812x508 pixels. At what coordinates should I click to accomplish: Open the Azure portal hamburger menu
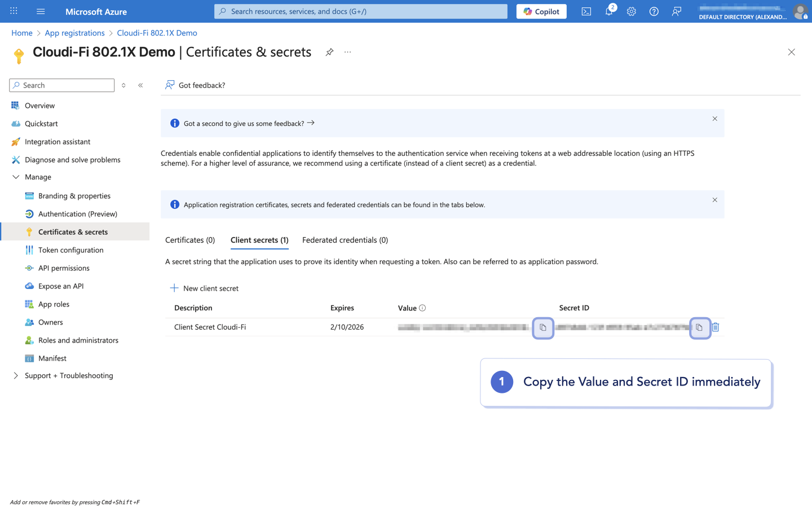point(41,11)
